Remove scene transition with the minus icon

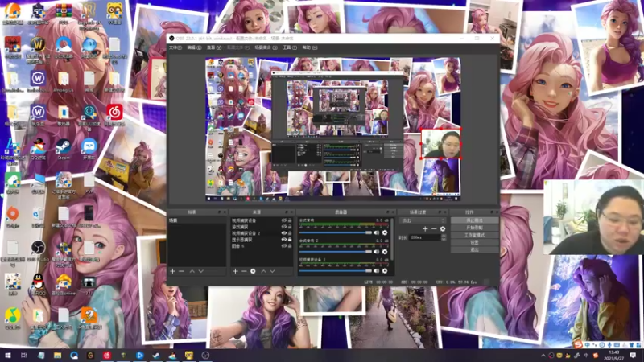(434, 229)
